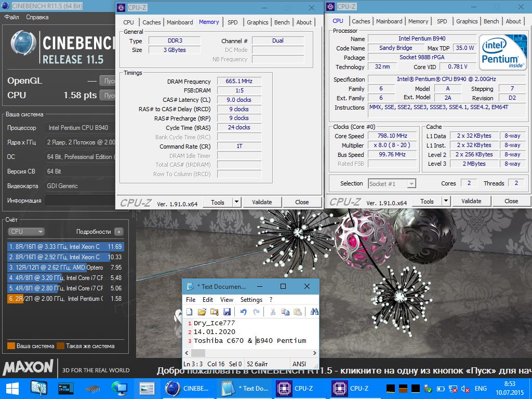Image resolution: width=532 pixels, height=399 pixels.
Task: Open About tab in right CPU-Z window
Action: pyautogui.click(x=513, y=21)
